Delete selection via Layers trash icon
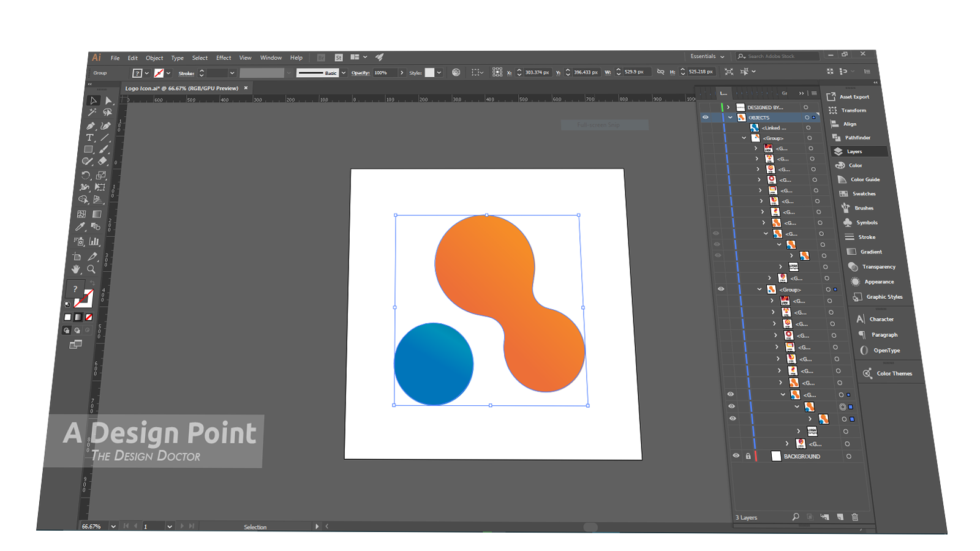The image size is (980, 551). point(855,517)
